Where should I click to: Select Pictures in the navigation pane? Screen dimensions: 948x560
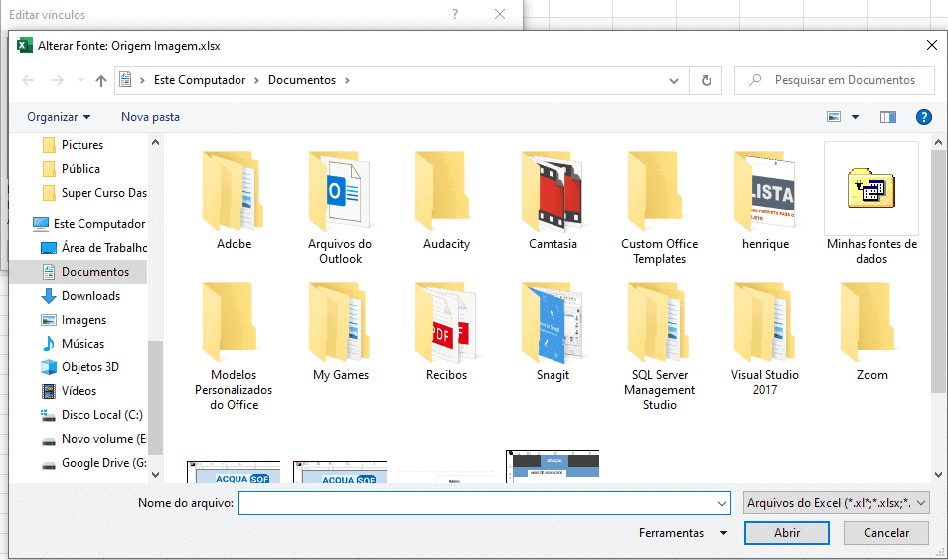[x=82, y=145]
